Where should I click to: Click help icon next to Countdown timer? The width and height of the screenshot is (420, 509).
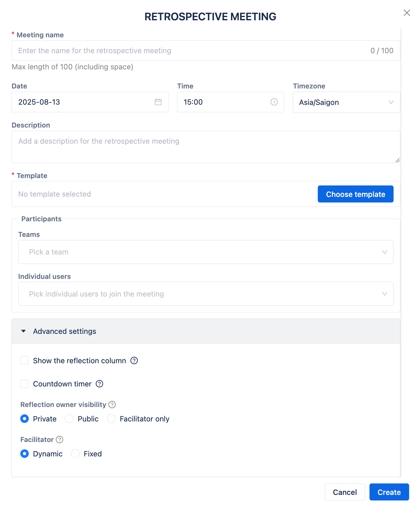click(x=100, y=384)
